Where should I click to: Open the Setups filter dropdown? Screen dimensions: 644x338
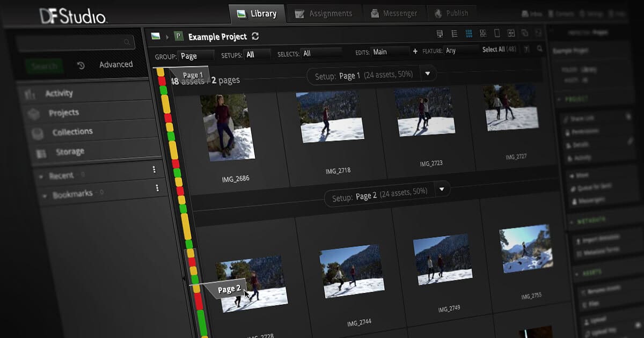coord(257,54)
